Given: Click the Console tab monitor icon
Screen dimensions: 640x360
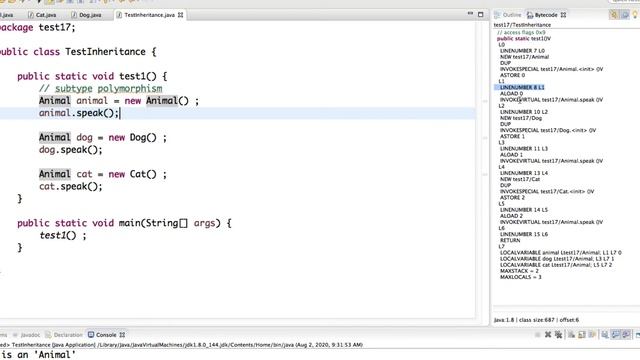Looking at the screenshot, I should [91, 335].
